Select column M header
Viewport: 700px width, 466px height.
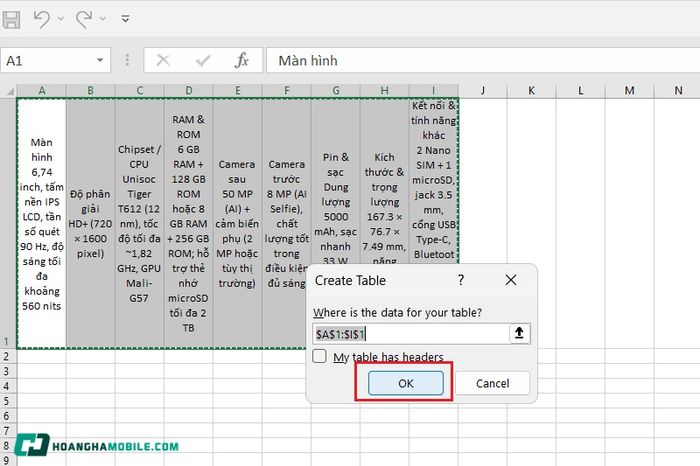(629, 91)
